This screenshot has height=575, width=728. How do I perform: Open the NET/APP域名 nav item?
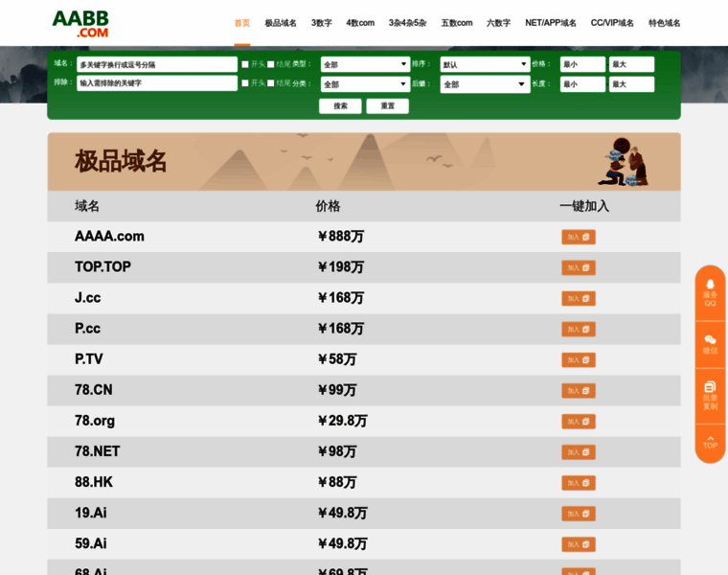(551, 23)
